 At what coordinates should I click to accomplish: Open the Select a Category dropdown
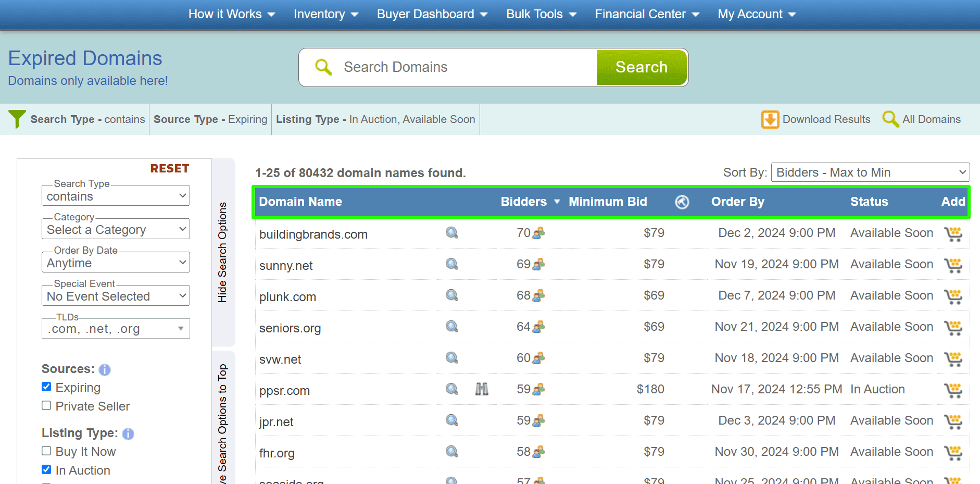pyautogui.click(x=115, y=229)
